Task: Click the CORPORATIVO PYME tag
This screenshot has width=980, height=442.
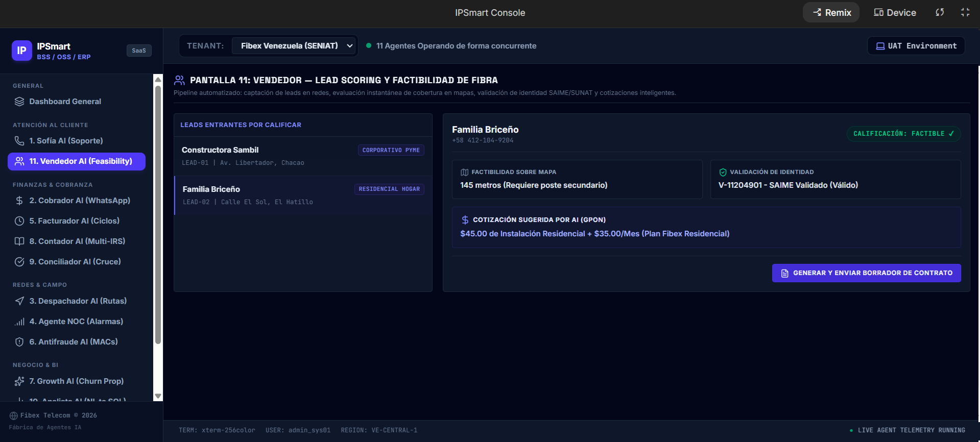Action: 391,150
